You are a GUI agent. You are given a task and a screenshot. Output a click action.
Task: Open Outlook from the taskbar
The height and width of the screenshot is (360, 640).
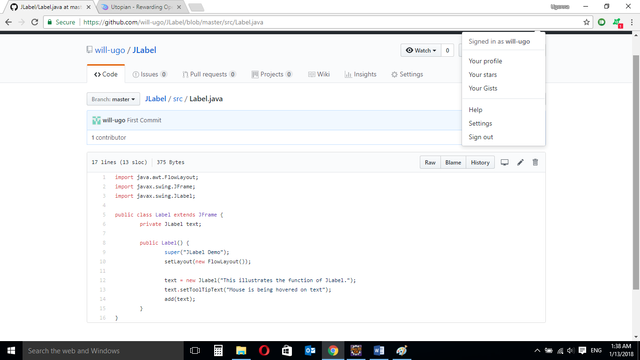pyautogui.click(x=310, y=351)
